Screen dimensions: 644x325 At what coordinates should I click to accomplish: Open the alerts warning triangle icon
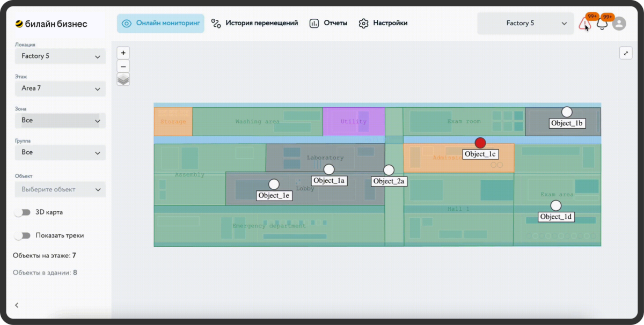pos(584,24)
